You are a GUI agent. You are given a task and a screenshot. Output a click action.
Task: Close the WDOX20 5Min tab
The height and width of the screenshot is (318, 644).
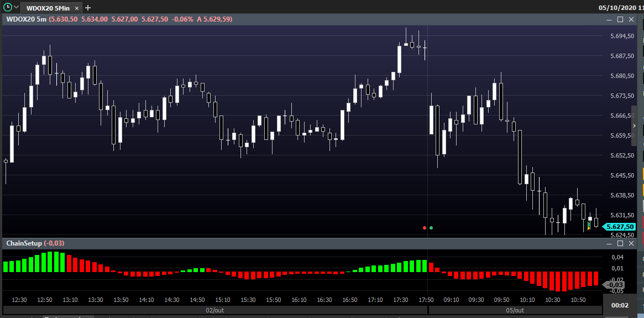pyautogui.click(x=77, y=8)
